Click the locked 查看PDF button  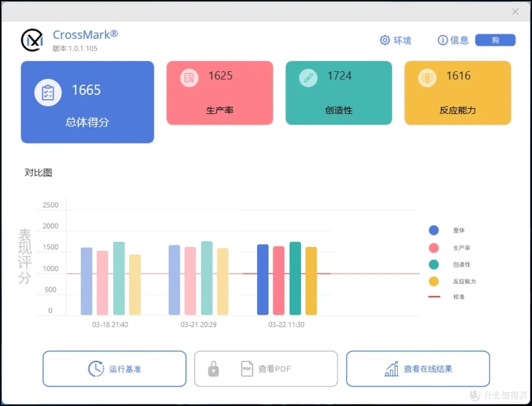click(266, 369)
